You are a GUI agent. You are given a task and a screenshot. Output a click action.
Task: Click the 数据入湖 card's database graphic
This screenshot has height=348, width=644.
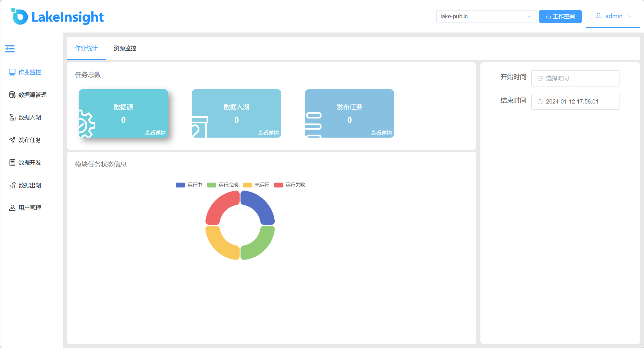tap(200, 127)
